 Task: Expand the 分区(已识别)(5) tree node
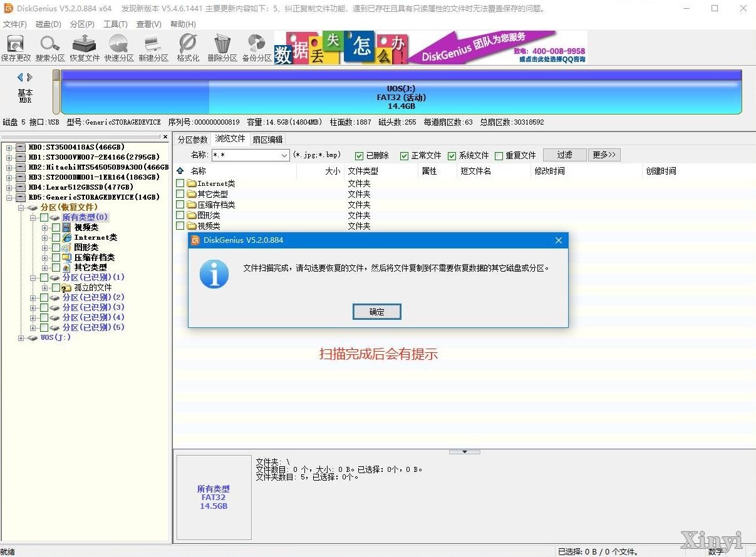(x=33, y=327)
